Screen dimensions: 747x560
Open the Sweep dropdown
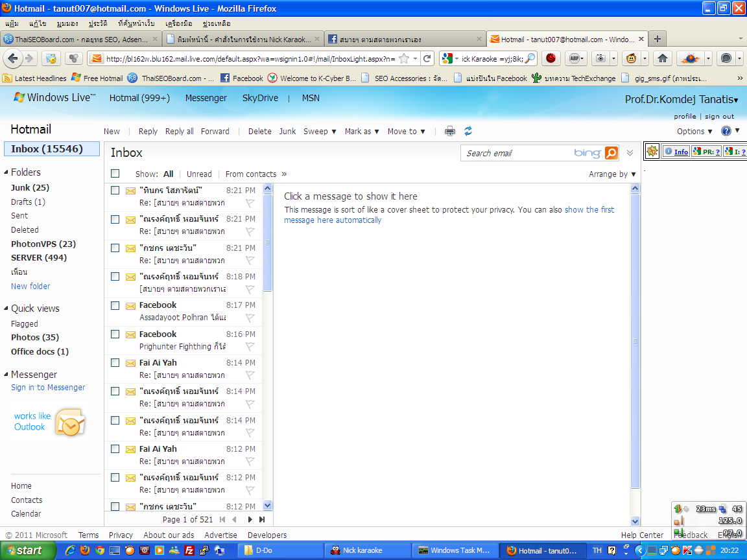pyautogui.click(x=320, y=132)
